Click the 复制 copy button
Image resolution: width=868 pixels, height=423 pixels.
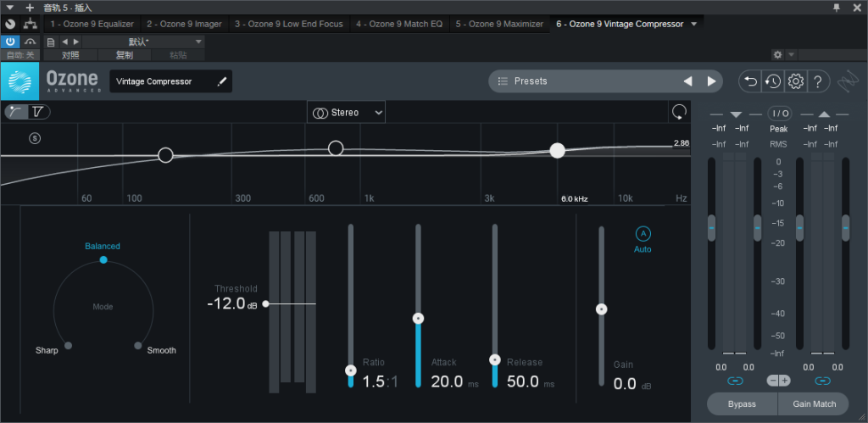[x=124, y=55]
